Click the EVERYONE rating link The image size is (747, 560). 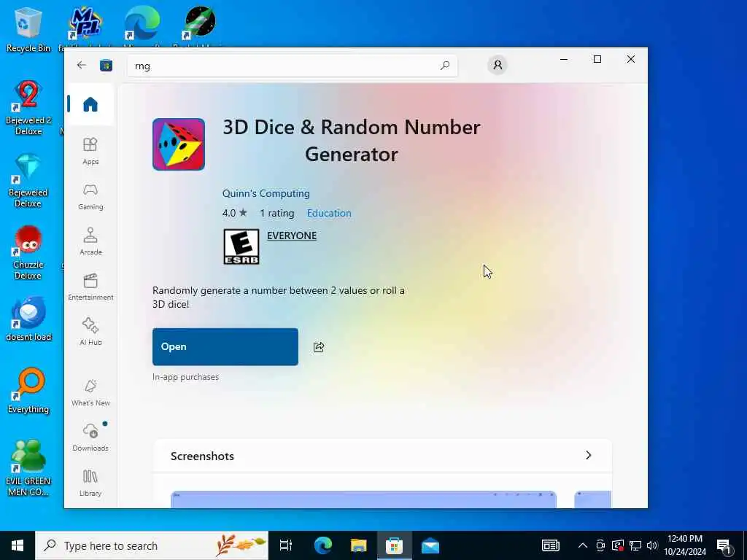click(292, 236)
